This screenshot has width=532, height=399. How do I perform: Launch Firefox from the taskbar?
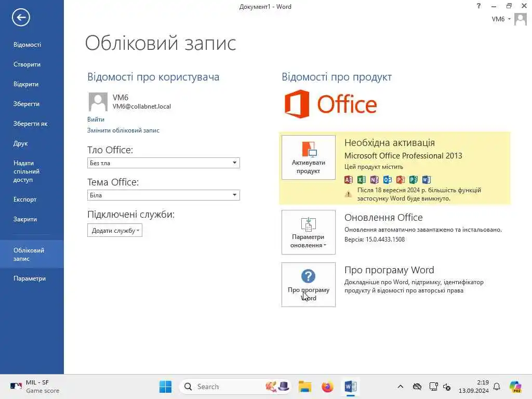pos(327,387)
